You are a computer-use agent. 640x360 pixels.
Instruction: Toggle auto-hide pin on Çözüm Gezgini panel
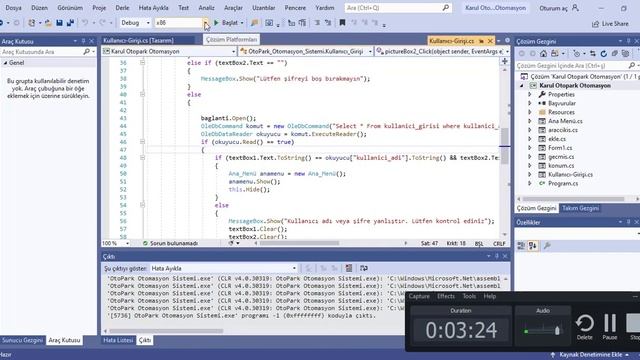point(628,41)
